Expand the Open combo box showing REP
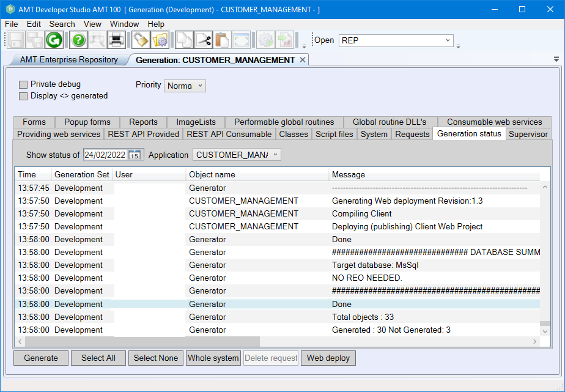The width and height of the screenshot is (565, 392). (448, 40)
